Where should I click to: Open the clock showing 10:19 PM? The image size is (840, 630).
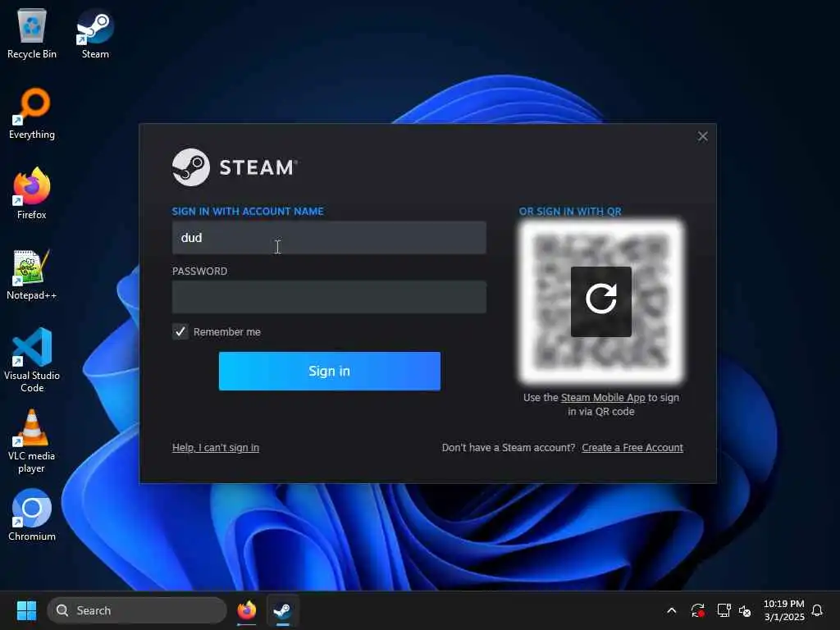(x=783, y=610)
